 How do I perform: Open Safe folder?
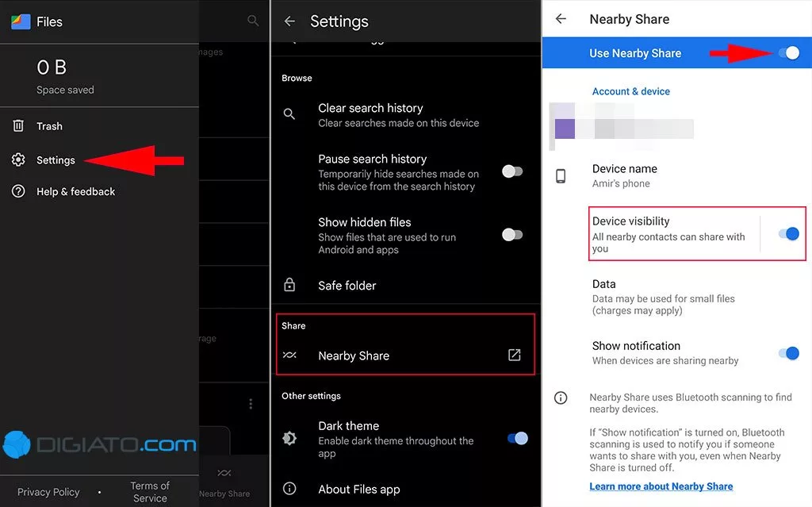click(405, 286)
